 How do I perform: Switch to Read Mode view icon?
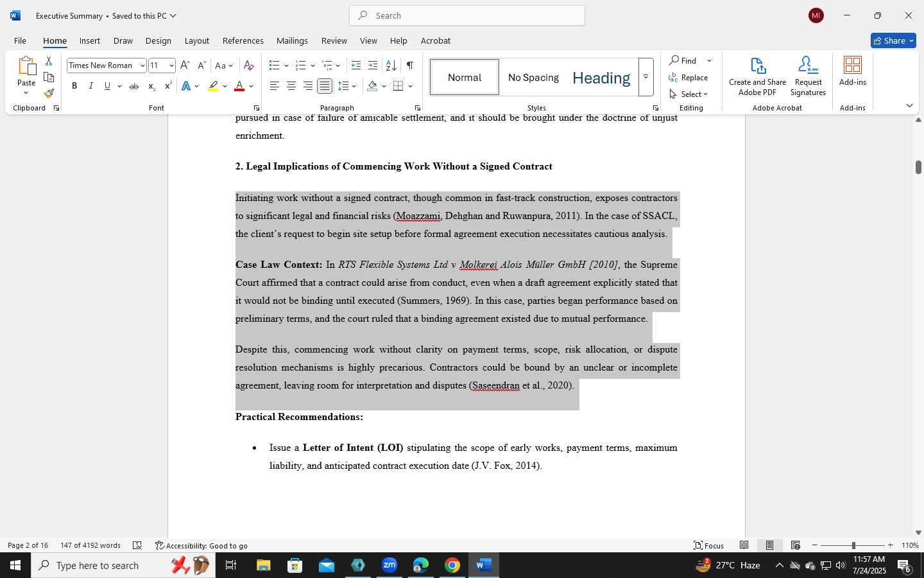744,545
